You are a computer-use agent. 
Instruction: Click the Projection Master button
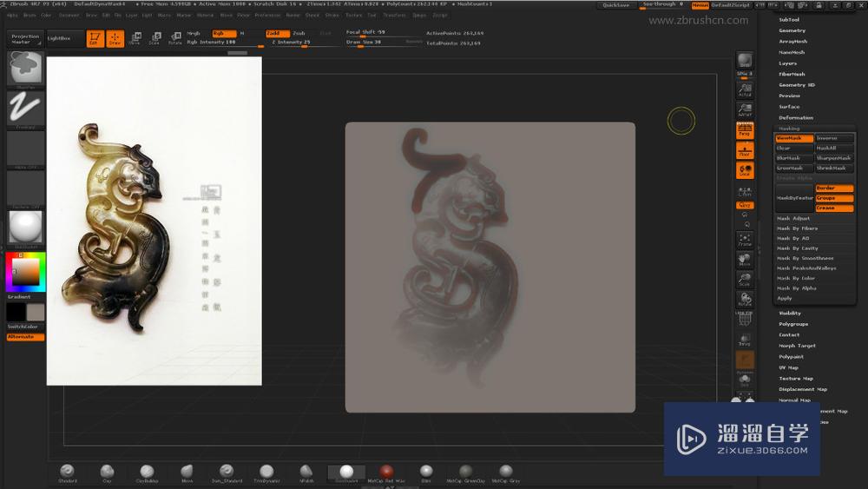25,39
